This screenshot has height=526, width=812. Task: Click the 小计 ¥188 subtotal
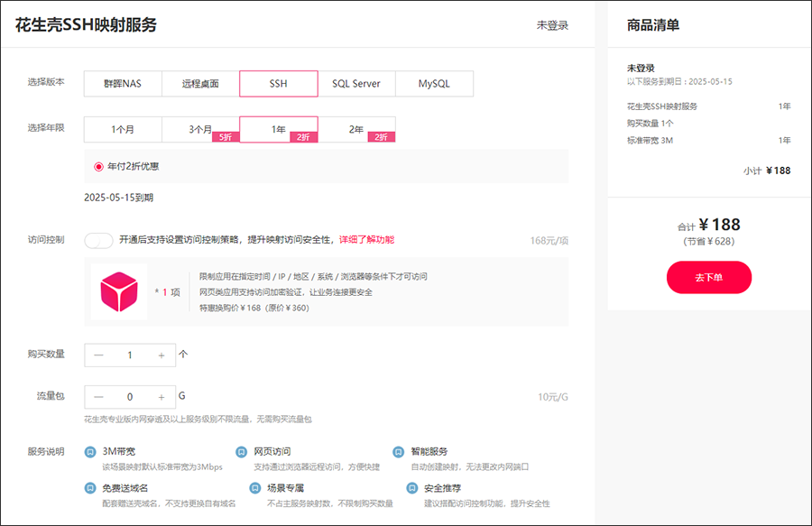[x=767, y=171]
